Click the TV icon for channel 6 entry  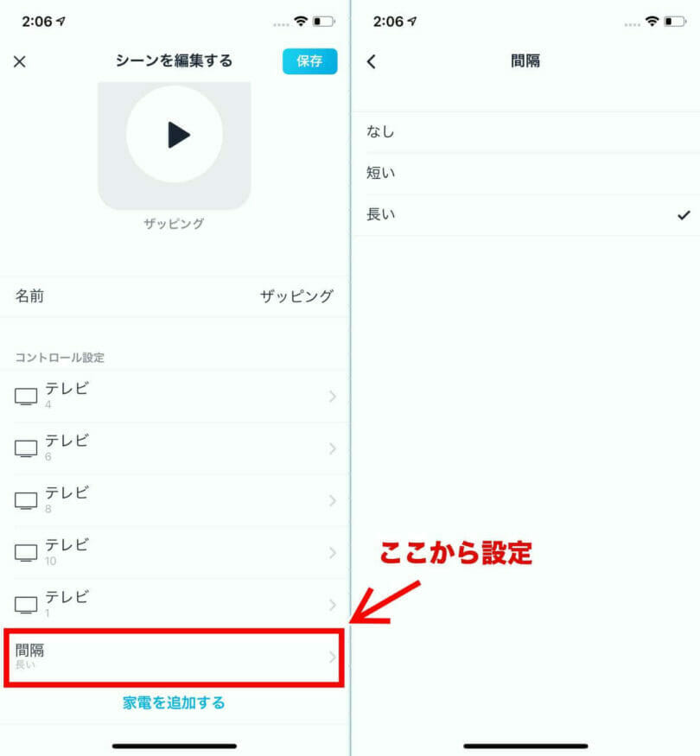coord(26,448)
